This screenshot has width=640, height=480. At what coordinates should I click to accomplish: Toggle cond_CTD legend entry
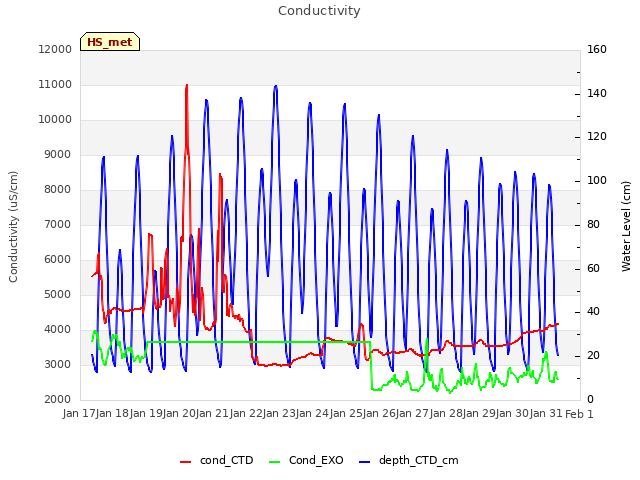(217, 460)
